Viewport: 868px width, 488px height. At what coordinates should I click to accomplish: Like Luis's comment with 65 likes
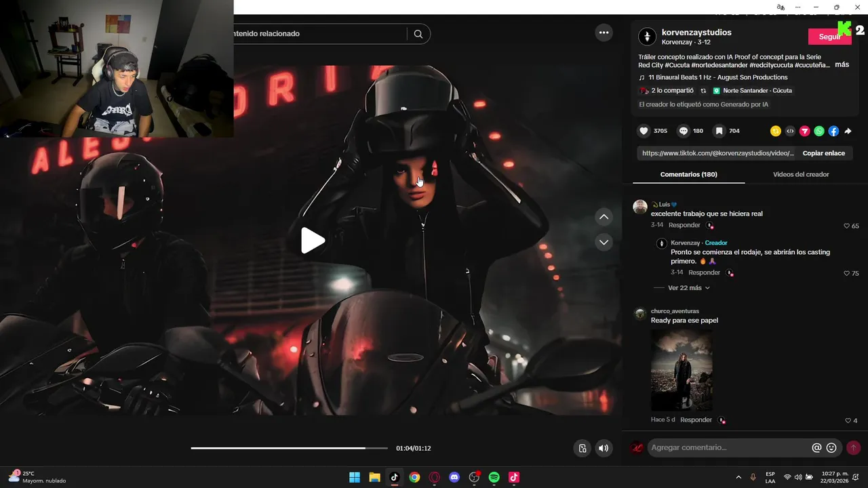[846, 226]
